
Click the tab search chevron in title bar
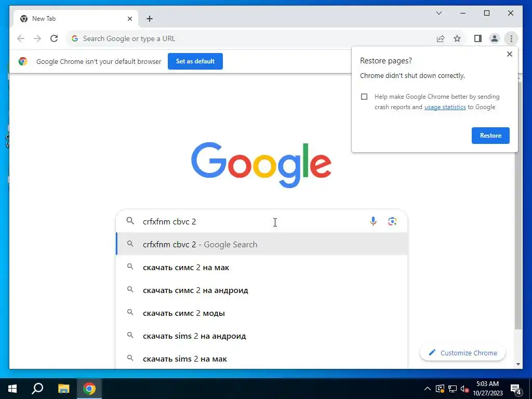pyautogui.click(x=438, y=13)
